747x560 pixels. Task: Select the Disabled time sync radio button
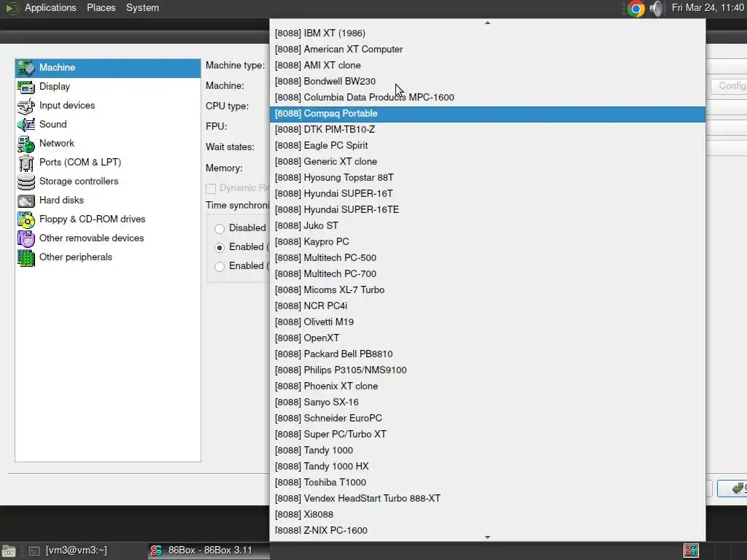[x=219, y=228]
